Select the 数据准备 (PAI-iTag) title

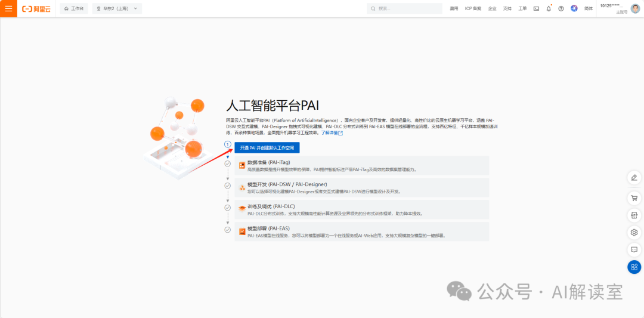tap(268, 162)
